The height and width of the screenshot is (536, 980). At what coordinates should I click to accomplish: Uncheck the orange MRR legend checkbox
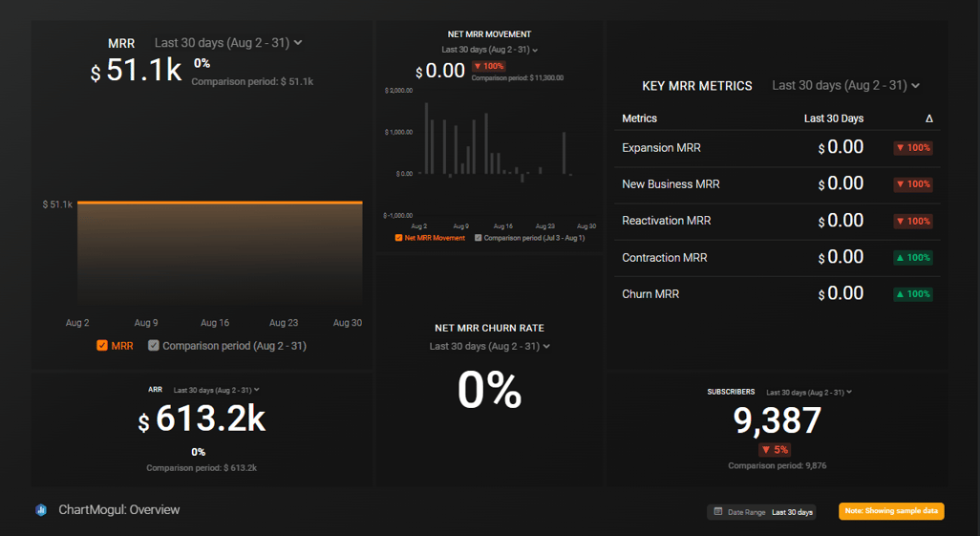[102, 346]
